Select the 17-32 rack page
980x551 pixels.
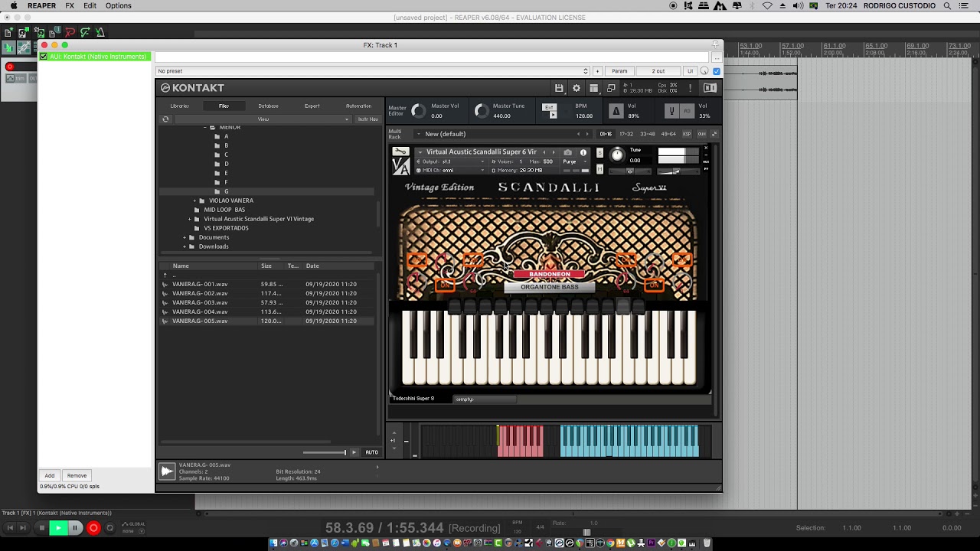point(626,134)
